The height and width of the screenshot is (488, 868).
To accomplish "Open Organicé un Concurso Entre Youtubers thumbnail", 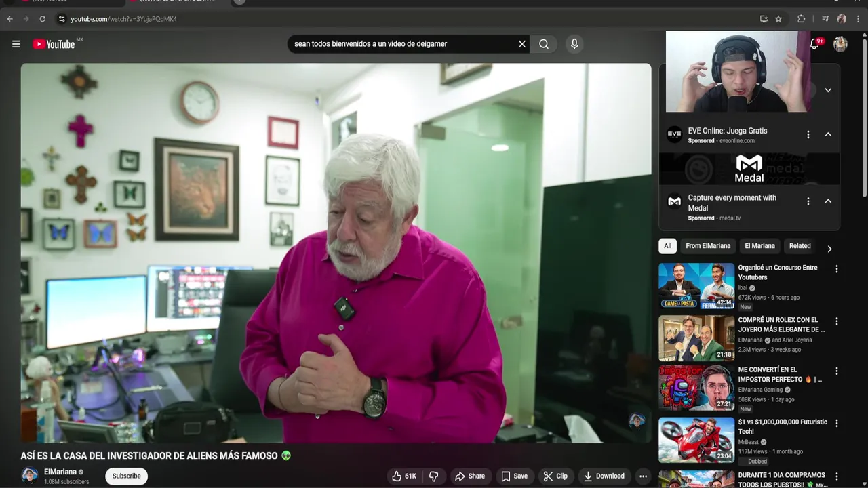I will coord(696,285).
